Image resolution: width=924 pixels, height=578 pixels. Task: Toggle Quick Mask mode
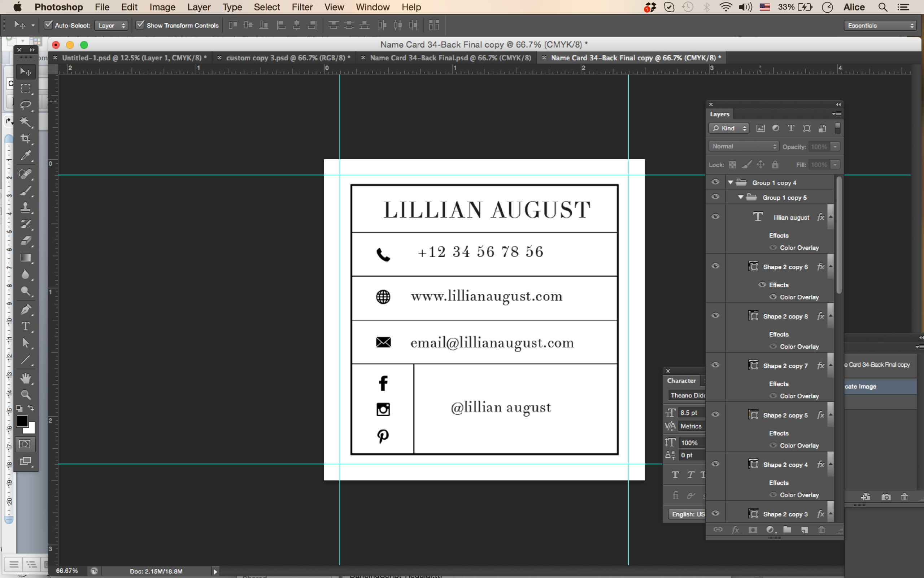(25, 444)
